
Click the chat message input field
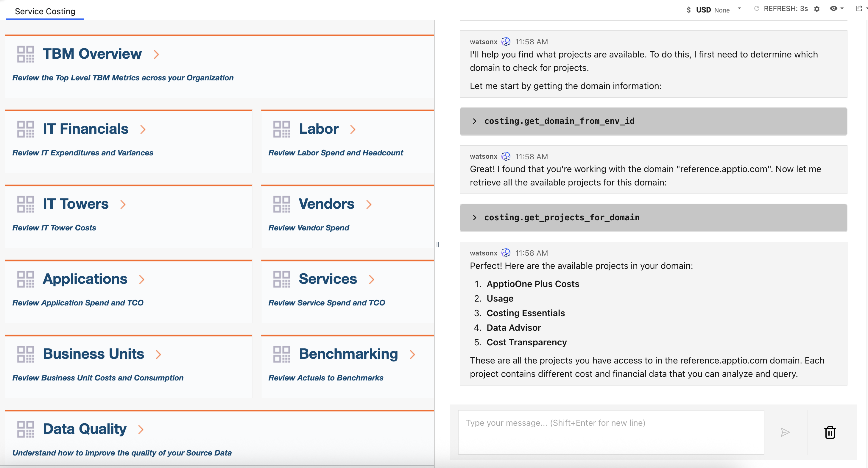tap(610, 432)
